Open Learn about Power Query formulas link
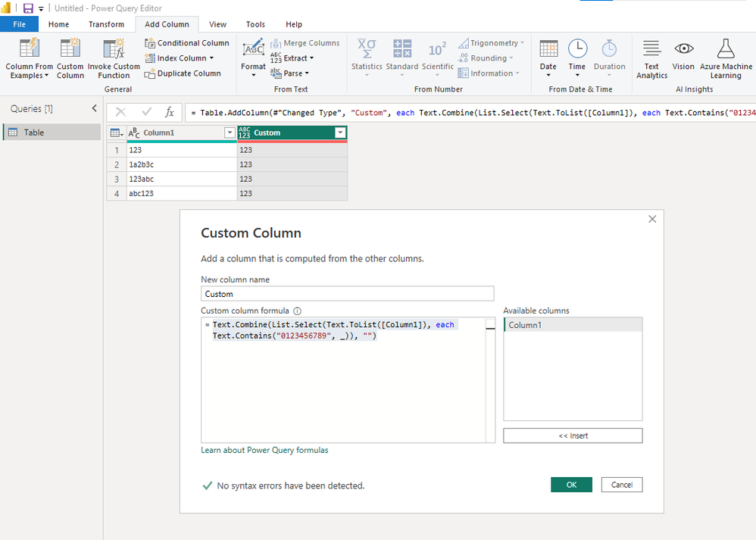 [264, 450]
